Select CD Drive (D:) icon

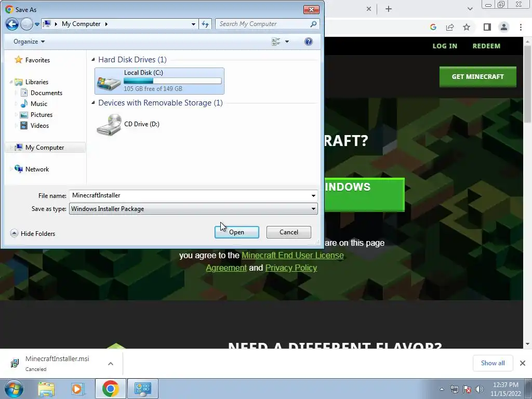click(109, 125)
